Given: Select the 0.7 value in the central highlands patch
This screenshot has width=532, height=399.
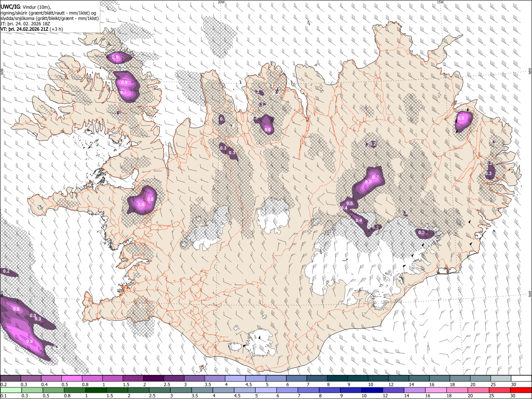Looking at the screenshot, I should tap(375, 177).
